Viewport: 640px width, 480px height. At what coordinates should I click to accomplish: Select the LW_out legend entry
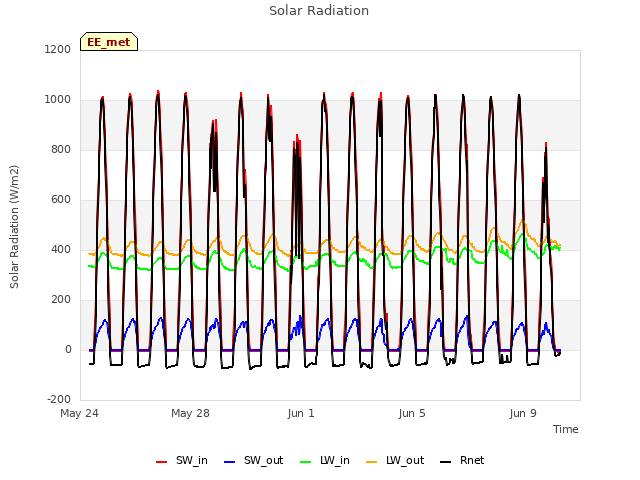tap(395, 461)
